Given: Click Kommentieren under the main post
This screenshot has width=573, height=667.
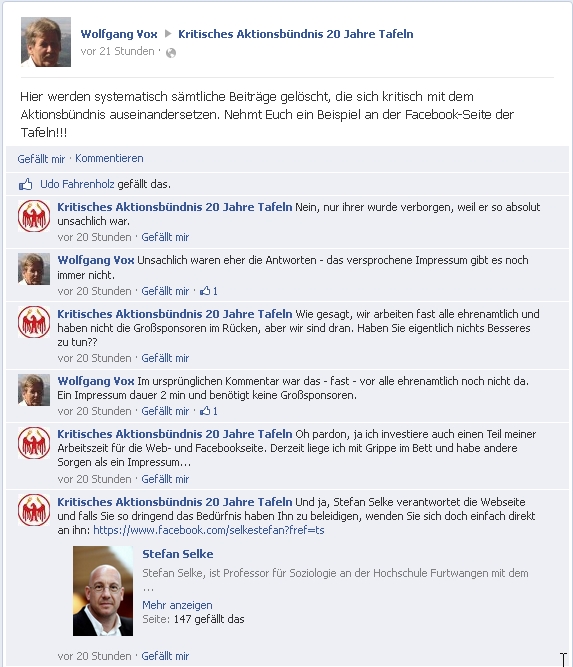Looking at the screenshot, I should pyautogui.click(x=109, y=158).
